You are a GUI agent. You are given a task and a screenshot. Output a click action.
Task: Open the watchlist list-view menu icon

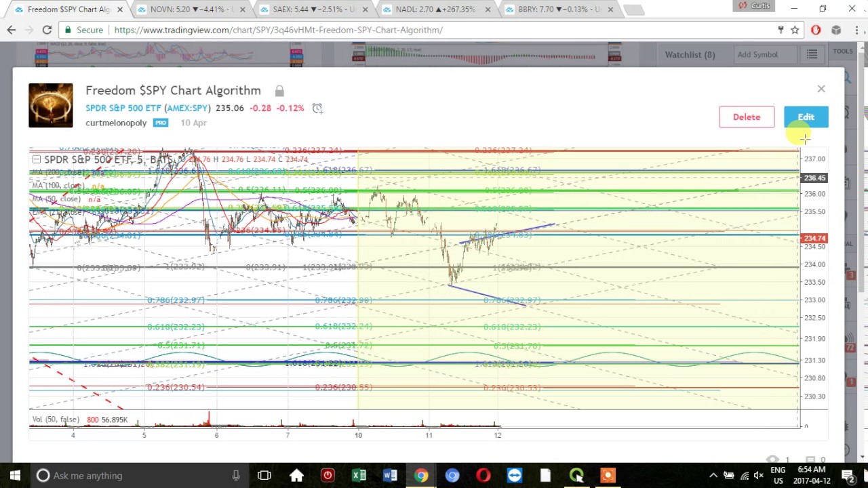pos(812,54)
